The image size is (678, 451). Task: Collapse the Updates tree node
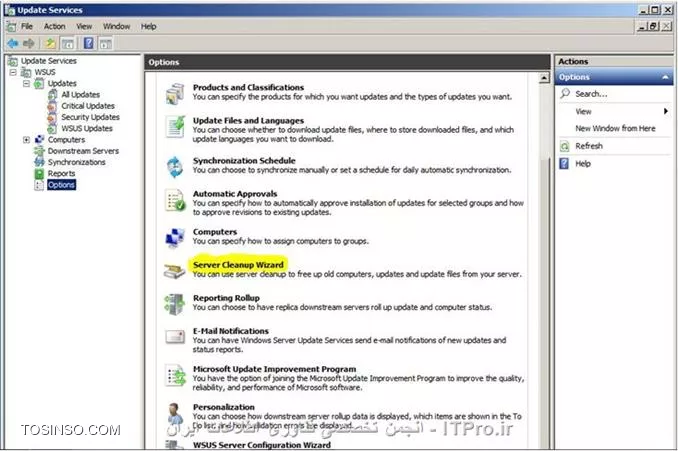[x=26, y=83]
